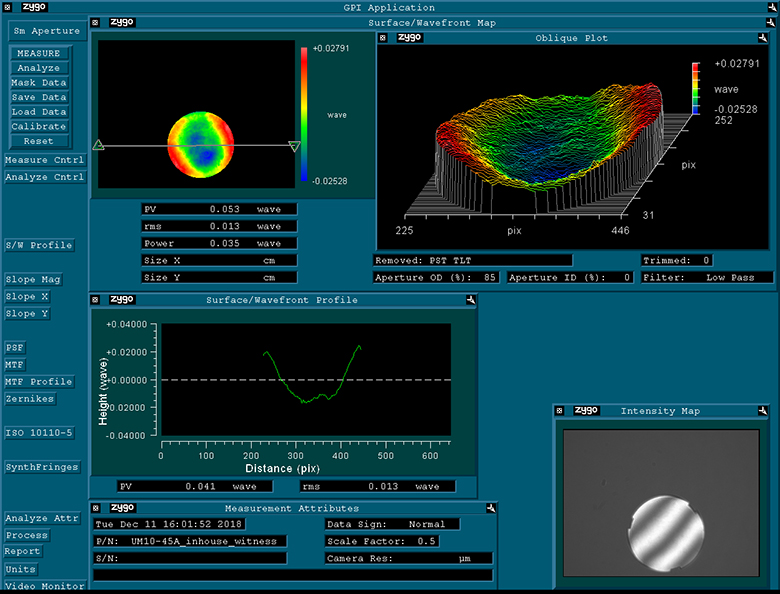Open the MTF Profile view
Screen dimensions: 780x594
38,381
